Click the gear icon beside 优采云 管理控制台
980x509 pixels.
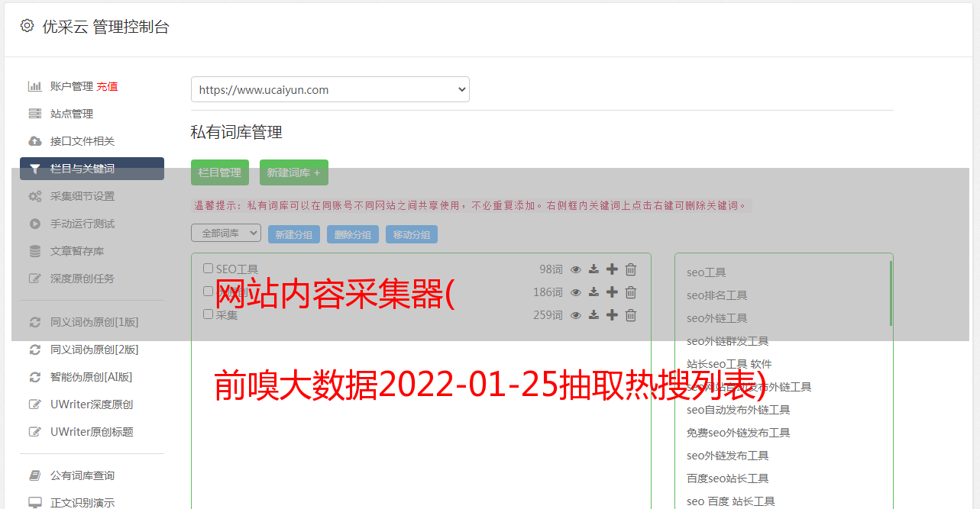pyautogui.click(x=27, y=26)
